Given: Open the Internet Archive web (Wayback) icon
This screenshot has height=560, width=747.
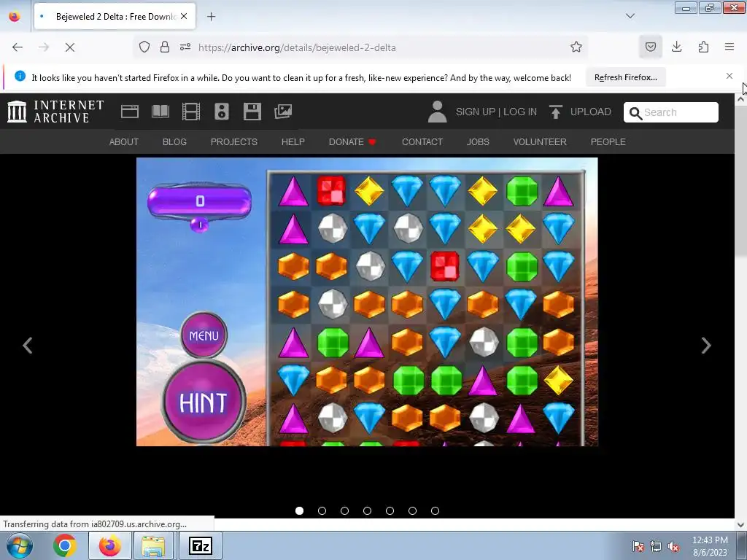Looking at the screenshot, I should pos(130,112).
